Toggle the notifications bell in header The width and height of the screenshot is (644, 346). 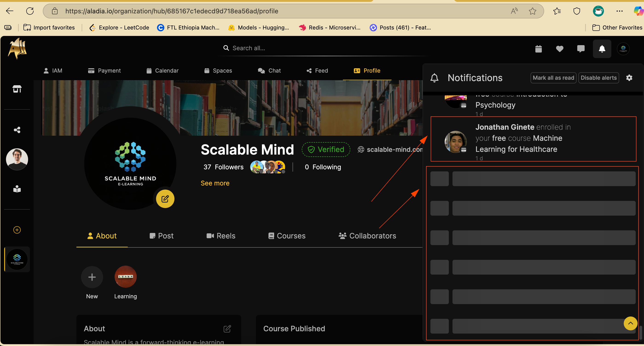click(x=602, y=49)
